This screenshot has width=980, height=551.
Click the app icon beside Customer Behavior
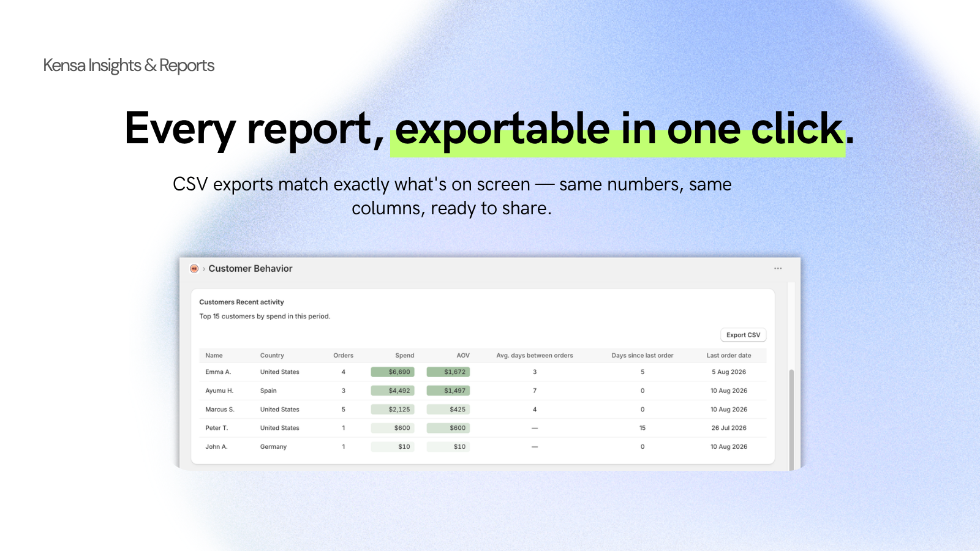pos(194,268)
